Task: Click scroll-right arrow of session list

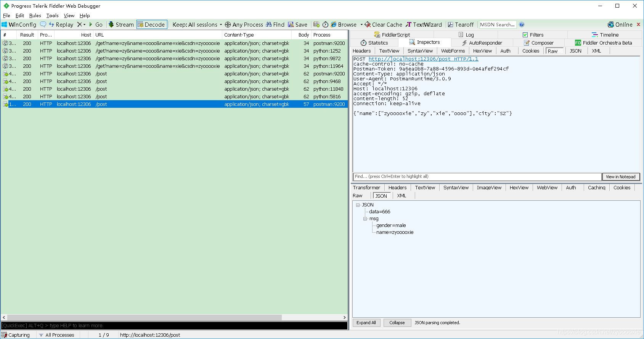Action: click(345, 317)
